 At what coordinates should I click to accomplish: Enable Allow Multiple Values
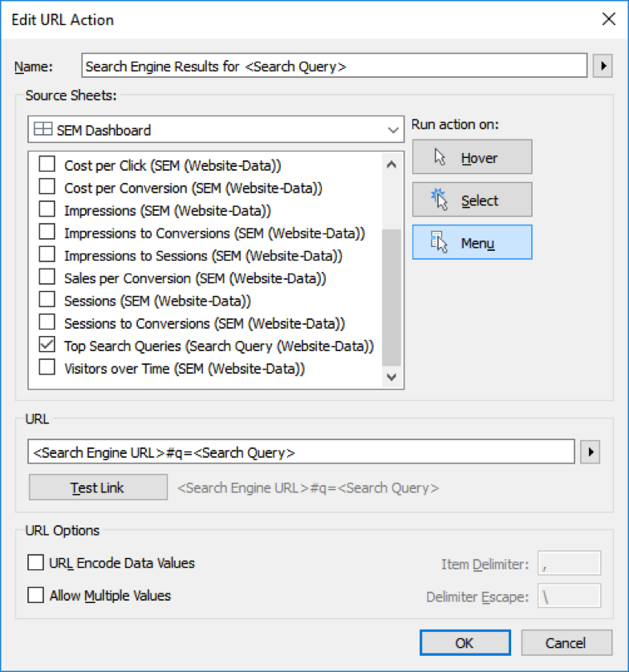pyautogui.click(x=35, y=595)
